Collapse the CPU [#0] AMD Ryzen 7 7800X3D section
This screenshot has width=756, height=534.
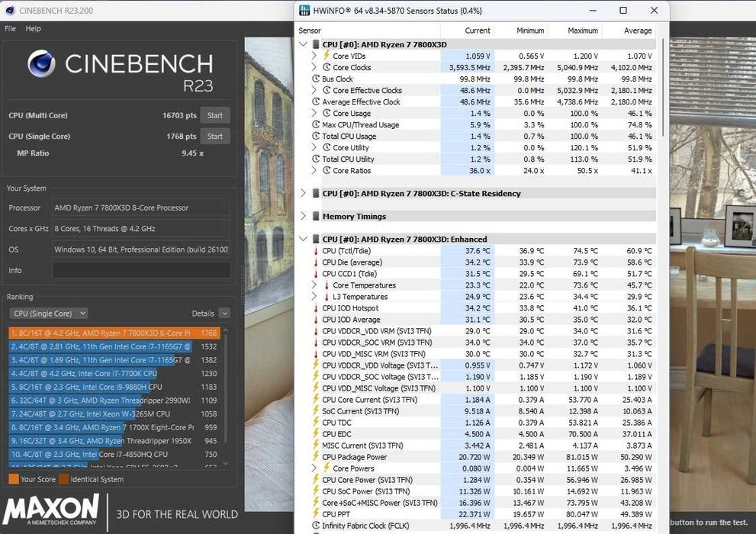tap(304, 44)
